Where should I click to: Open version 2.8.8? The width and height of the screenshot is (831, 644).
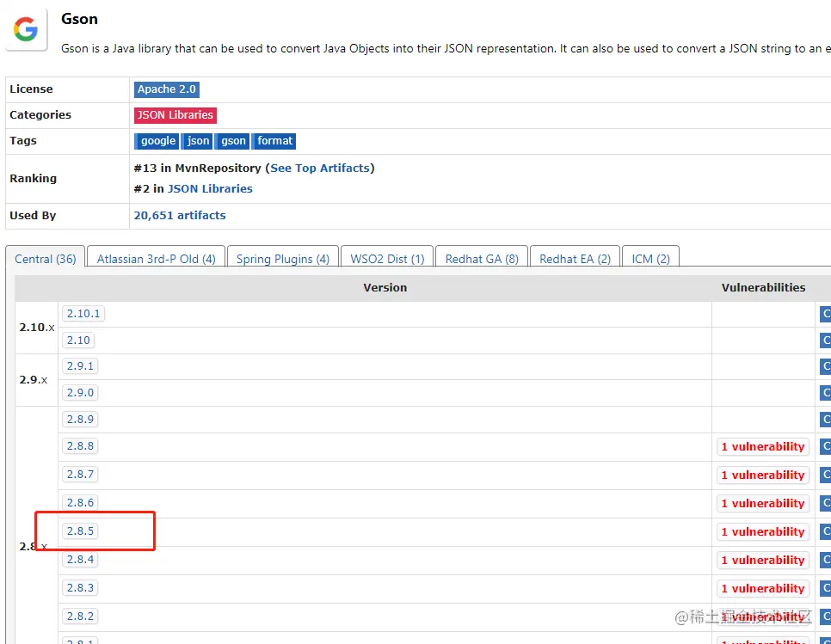click(80, 446)
